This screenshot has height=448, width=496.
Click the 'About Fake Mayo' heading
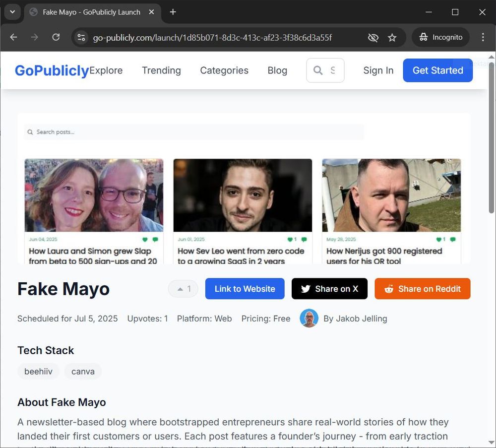click(62, 402)
